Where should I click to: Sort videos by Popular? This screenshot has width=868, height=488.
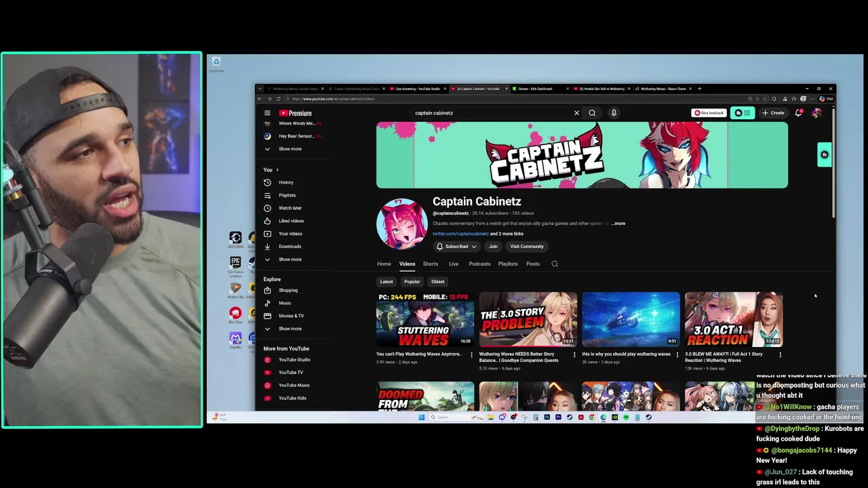click(x=412, y=282)
